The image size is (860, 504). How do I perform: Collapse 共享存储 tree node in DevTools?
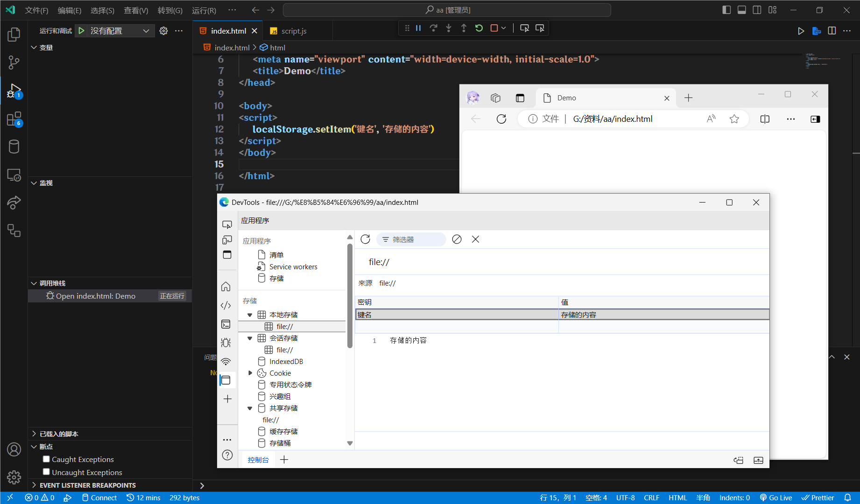coord(250,408)
